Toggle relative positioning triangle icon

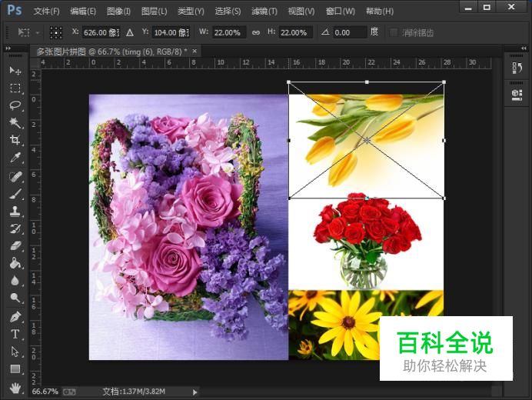click(130, 32)
